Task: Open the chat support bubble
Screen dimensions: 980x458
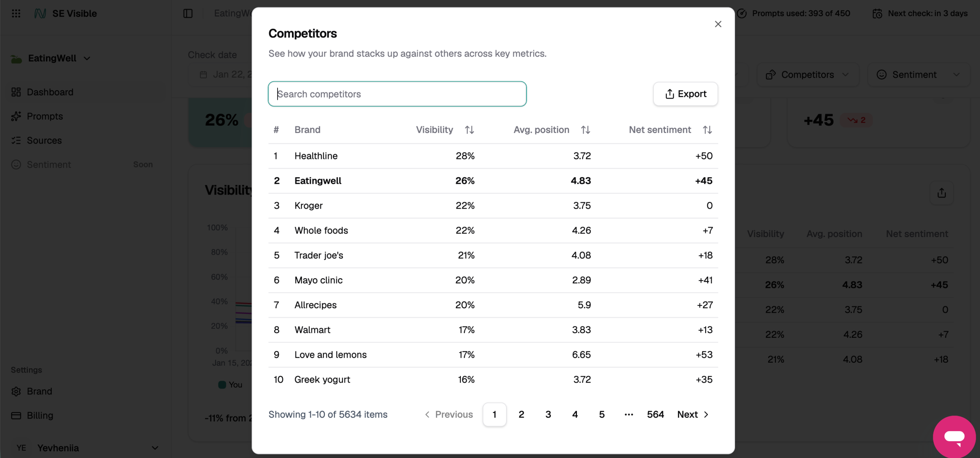Action: point(954,437)
